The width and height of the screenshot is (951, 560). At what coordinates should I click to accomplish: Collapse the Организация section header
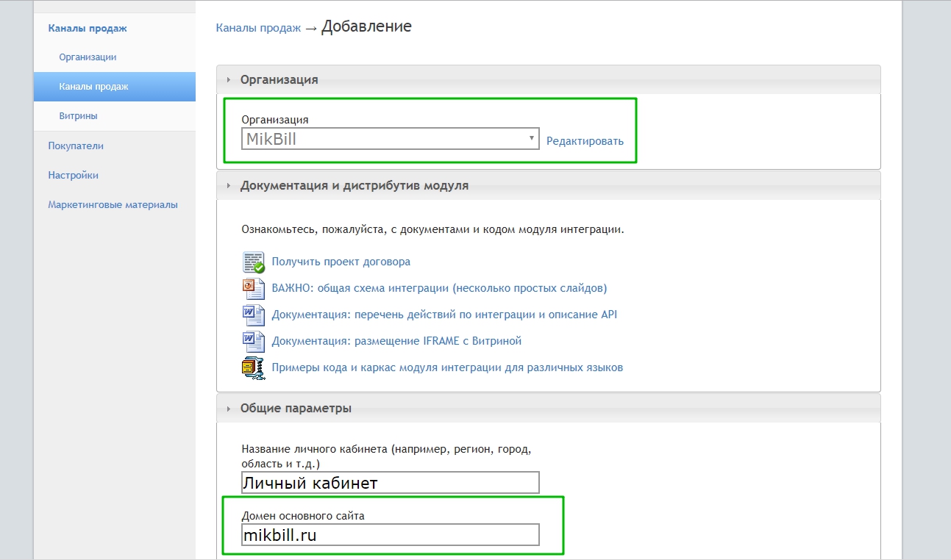279,79
